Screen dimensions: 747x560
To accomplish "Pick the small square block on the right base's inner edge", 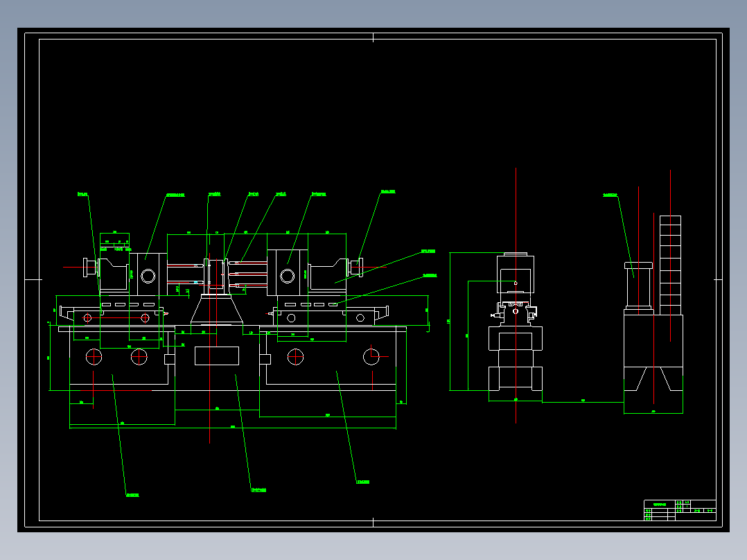I will pos(265,359).
